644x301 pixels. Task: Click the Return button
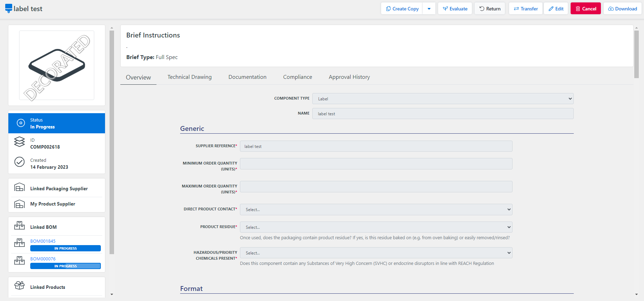pos(490,9)
